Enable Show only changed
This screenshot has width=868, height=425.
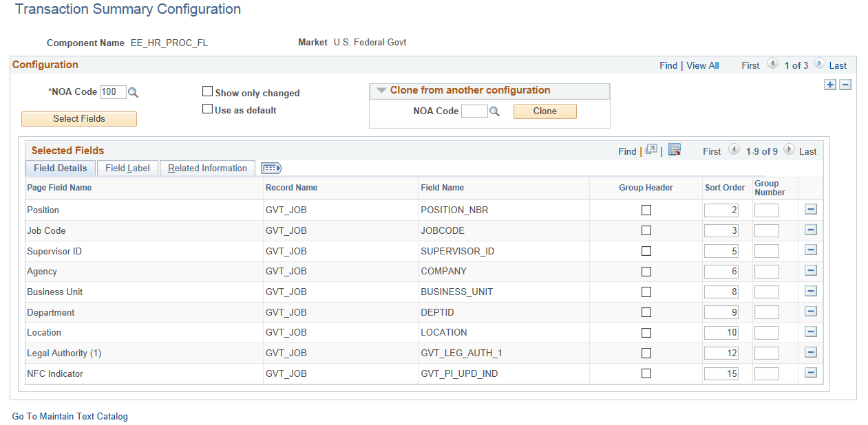coord(207,91)
